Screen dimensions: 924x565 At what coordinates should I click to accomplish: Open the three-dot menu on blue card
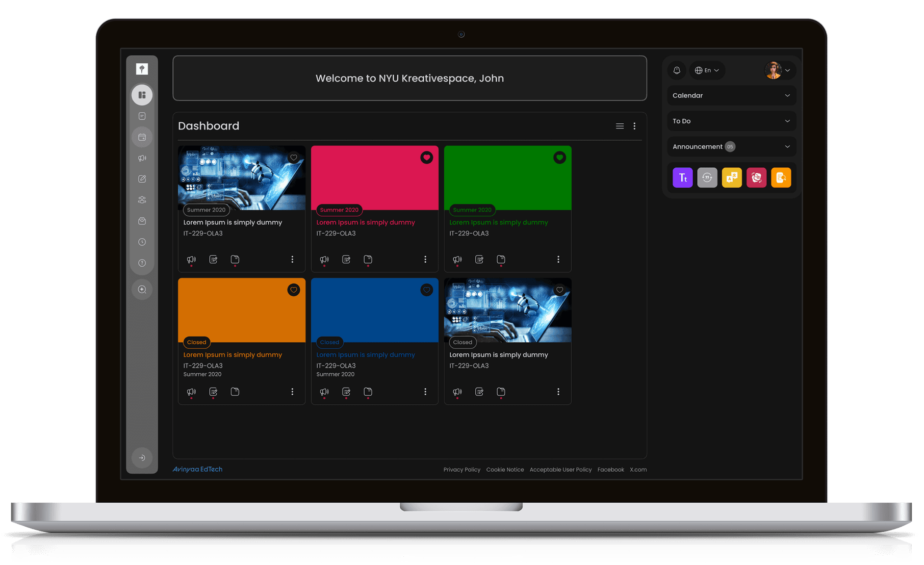pos(425,392)
